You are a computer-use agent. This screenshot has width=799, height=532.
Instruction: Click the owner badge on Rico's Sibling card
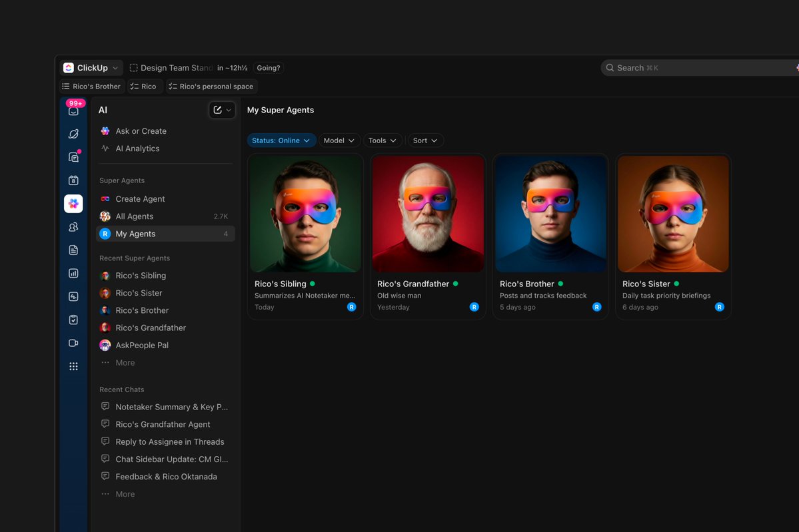pyautogui.click(x=352, y=307)
